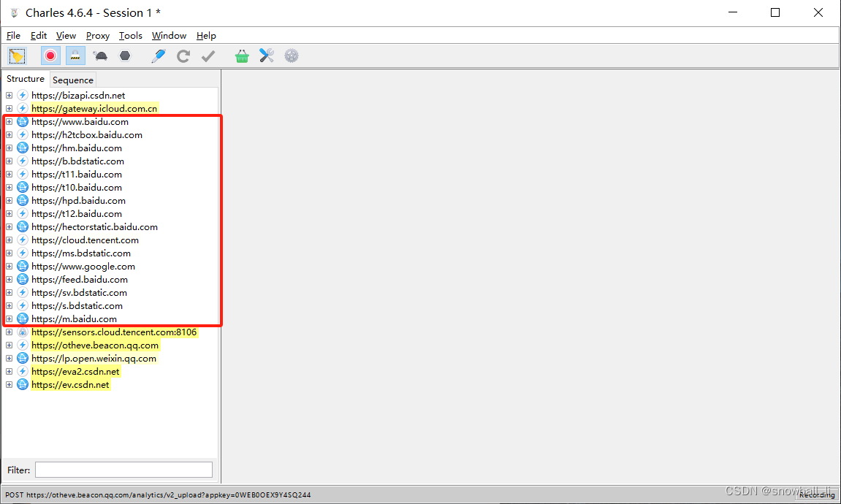Select the https://cloud.tencent.com host
841x504 pixels.
pyautogui.click(x=85, y=240)
